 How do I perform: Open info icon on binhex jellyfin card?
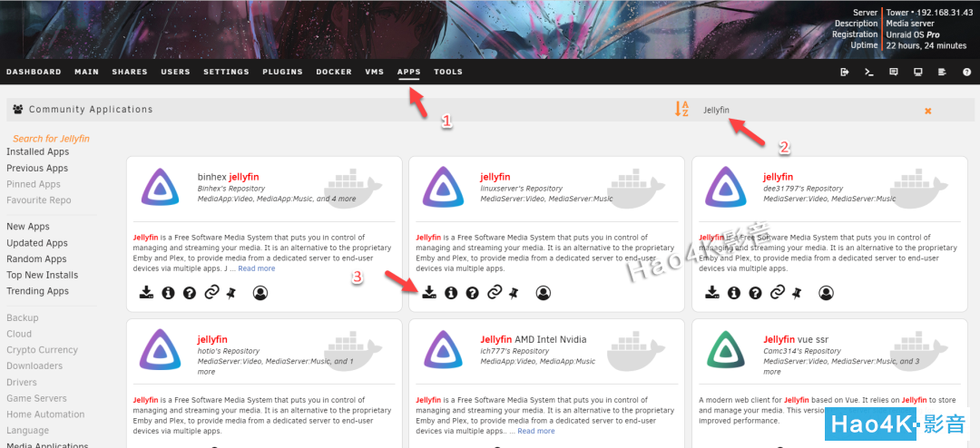coord(168,292)
